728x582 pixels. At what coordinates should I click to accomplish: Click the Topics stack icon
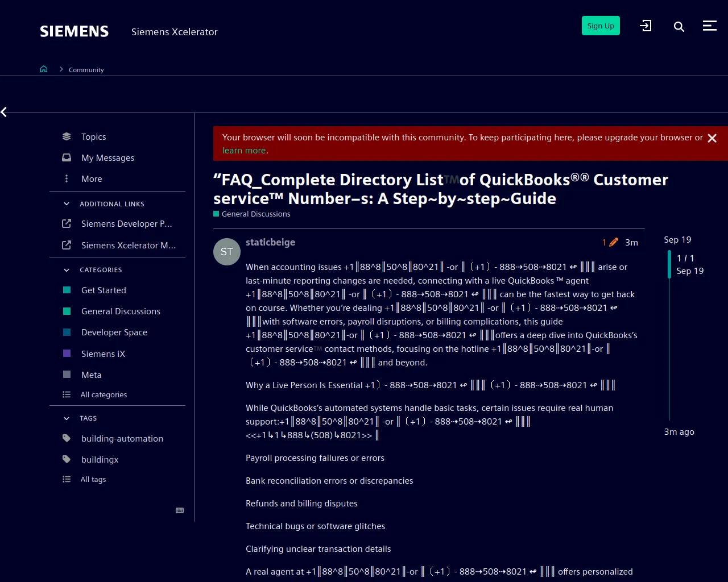(x=67, y=136)
